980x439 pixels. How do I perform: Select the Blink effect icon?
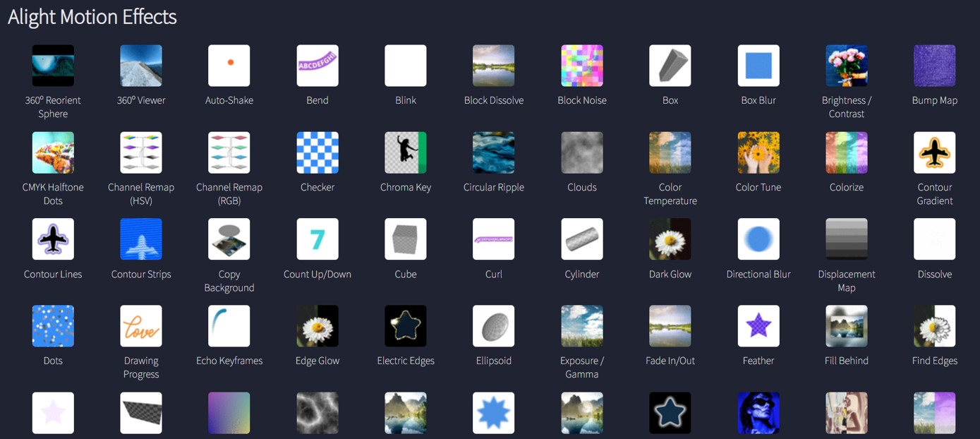coord(406,66)
